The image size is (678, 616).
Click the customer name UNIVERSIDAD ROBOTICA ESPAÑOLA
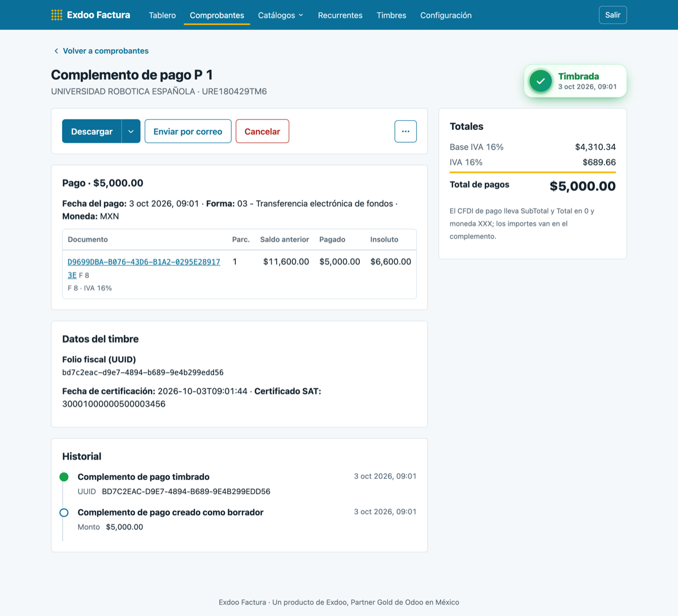click(123, 91)
